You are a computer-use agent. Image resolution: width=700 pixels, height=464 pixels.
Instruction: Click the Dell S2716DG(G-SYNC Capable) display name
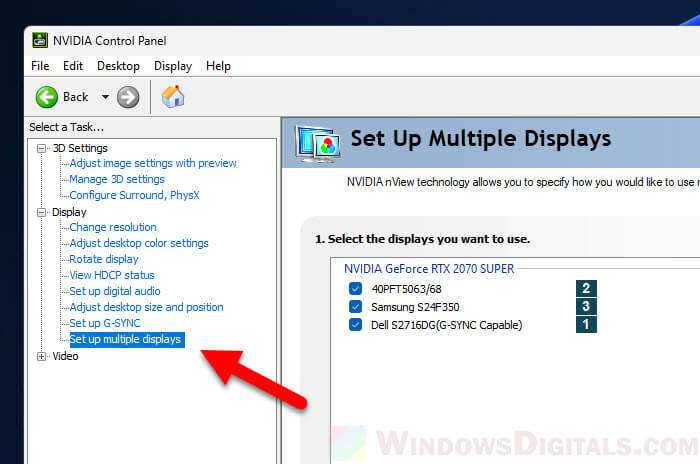(446, 325)
